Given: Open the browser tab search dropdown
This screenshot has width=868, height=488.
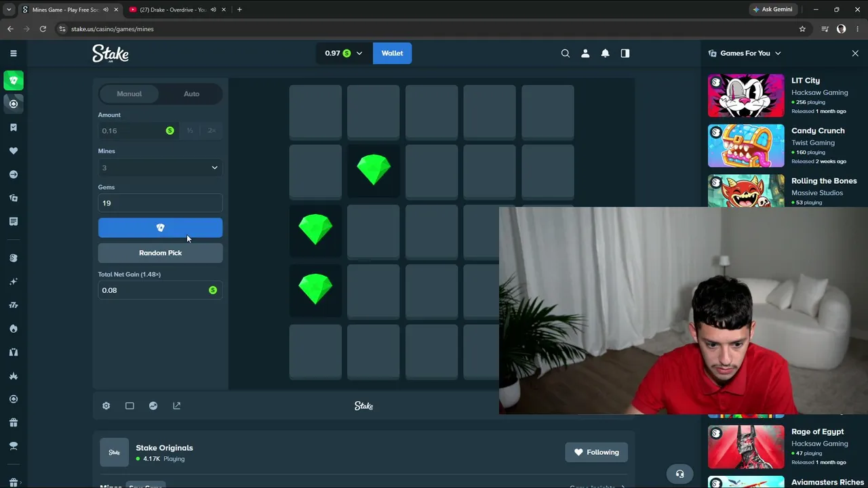Looking at the screenshot, I should tap(9, 9).
